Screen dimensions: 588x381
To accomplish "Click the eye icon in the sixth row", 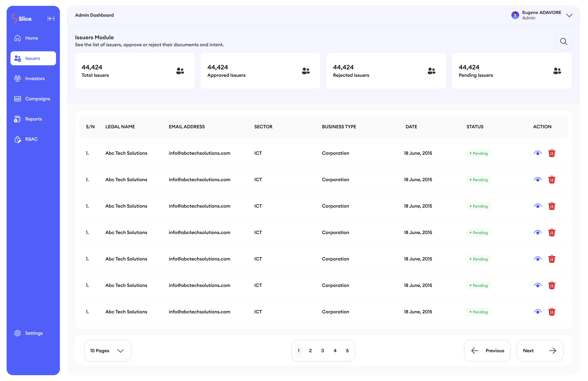I will tap(538, 285).
